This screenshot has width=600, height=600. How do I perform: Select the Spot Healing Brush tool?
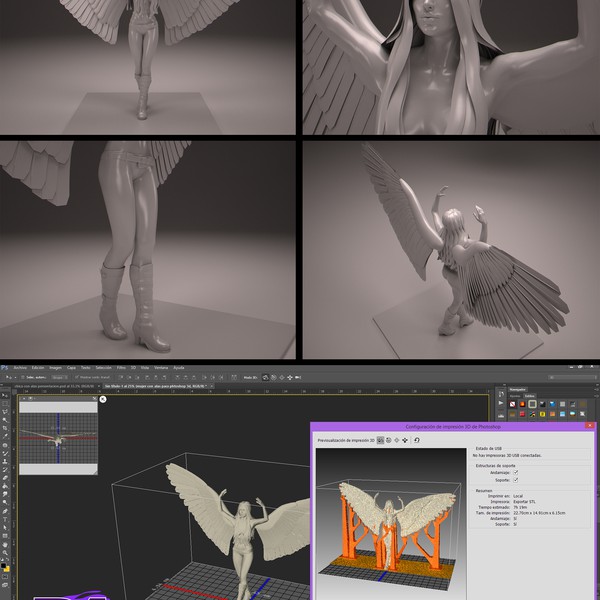coord(5,445)
